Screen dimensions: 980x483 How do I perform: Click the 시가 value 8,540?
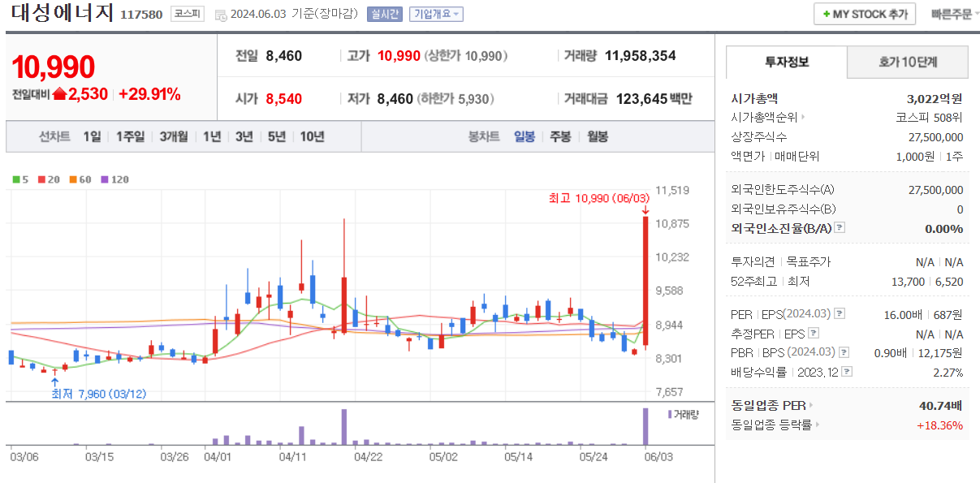(x=284, y=99)
